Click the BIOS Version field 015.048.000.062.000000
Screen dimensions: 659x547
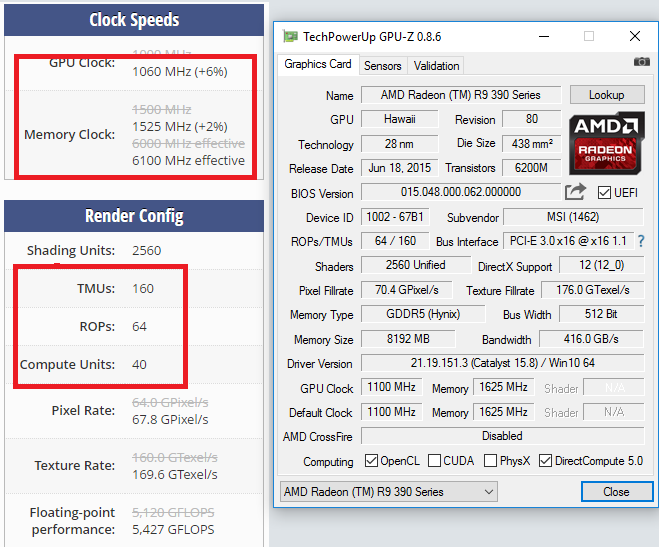tap(461, 192)
